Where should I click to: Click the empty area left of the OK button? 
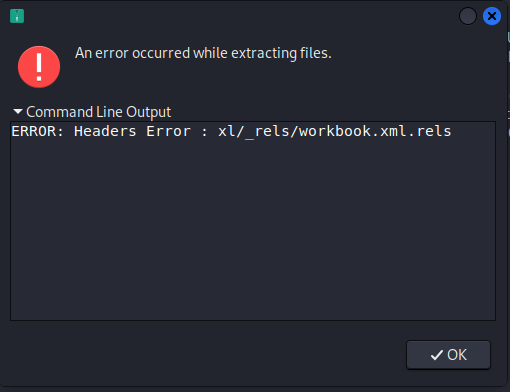(207, 355)
